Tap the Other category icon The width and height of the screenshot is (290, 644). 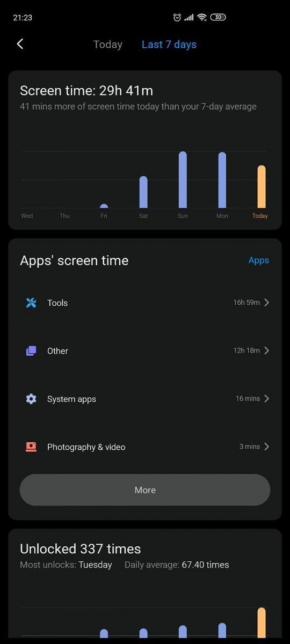tap(31, 350)
